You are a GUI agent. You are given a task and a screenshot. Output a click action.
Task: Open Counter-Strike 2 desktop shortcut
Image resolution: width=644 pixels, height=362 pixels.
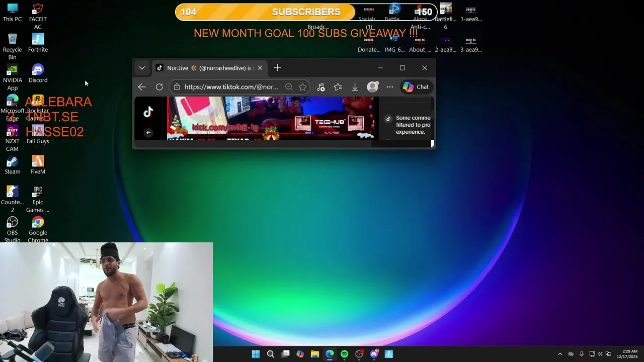click(13, 200)
